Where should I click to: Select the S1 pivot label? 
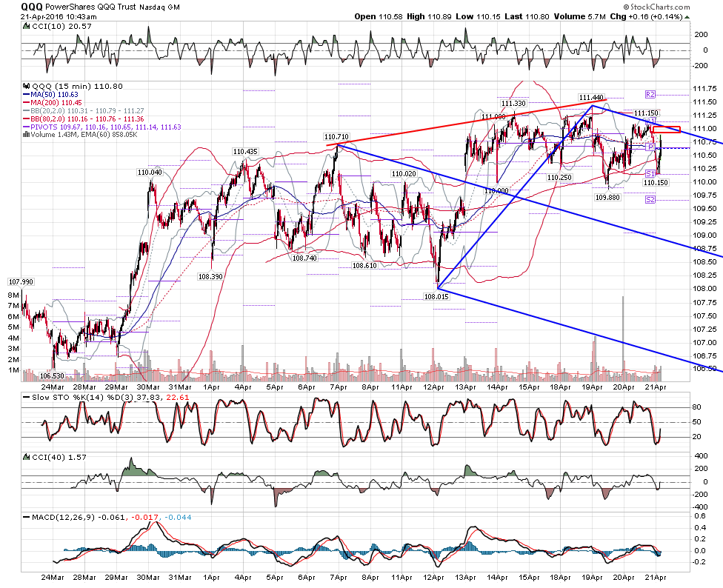pyautogui.click(x=650, y=174)
